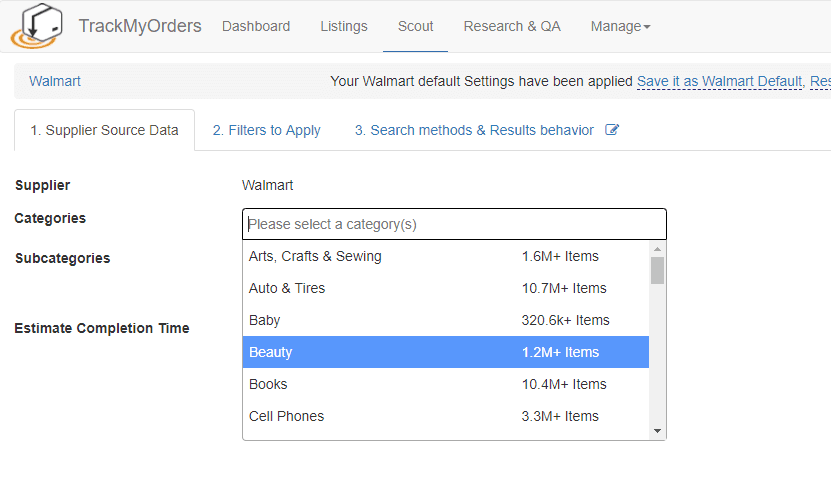Select the Books category option
Screen dimensions: 831x489
click(446, 384)
